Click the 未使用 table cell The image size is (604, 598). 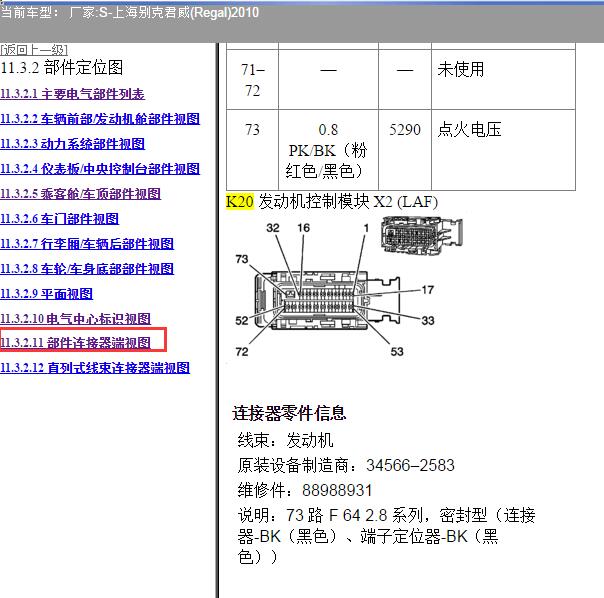tap(503, 79)
